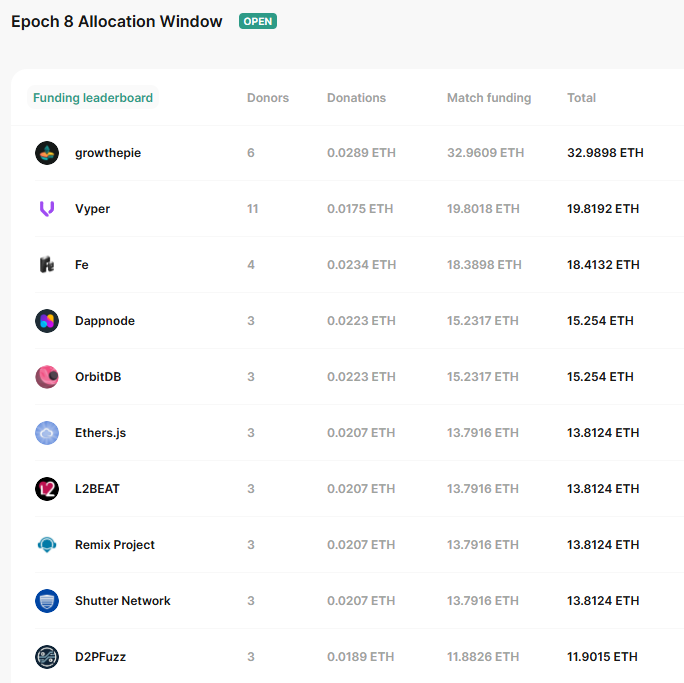Click the Fe project logo
This screenshot has height=683, width=684.
pos(47,265)
